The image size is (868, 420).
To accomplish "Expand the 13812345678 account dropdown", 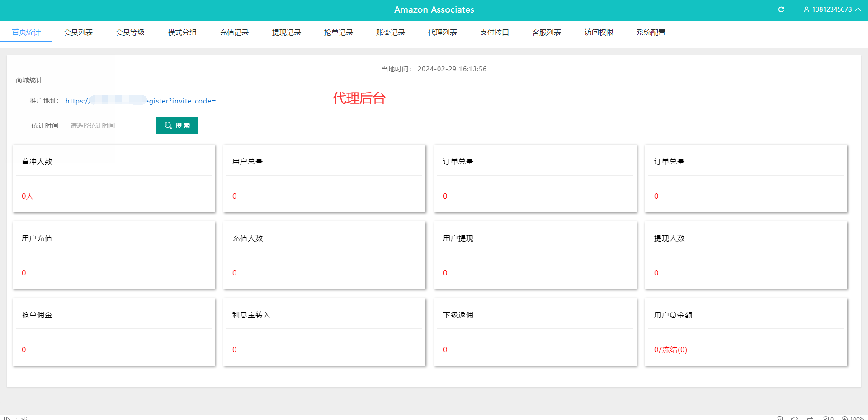I will pos(831,9).
